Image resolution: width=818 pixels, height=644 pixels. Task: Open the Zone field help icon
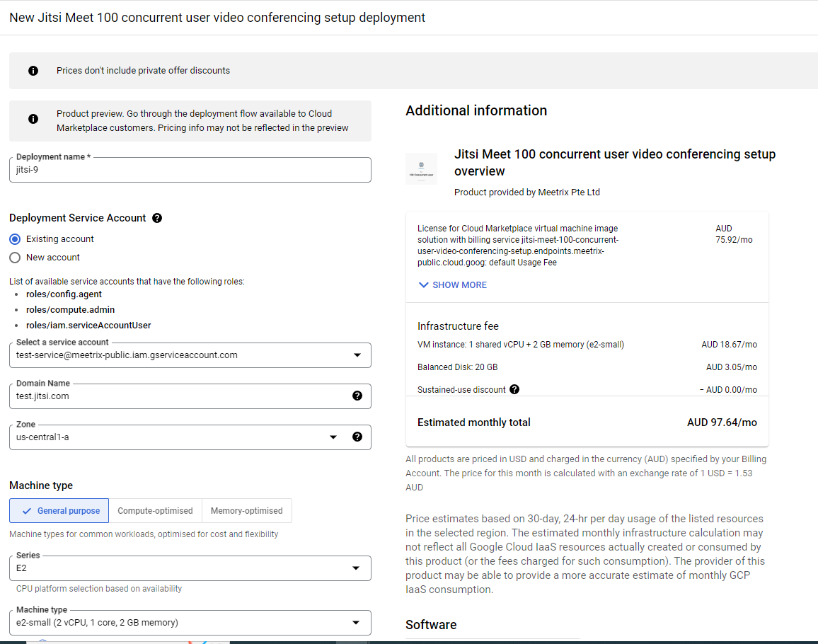(357, 437)
